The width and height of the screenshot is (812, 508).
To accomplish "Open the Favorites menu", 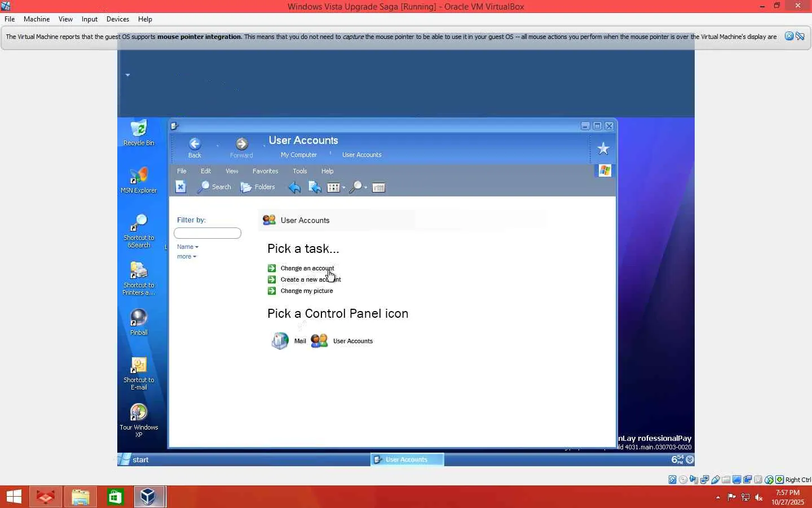I will pyautogui.click(x=266, y=171).
